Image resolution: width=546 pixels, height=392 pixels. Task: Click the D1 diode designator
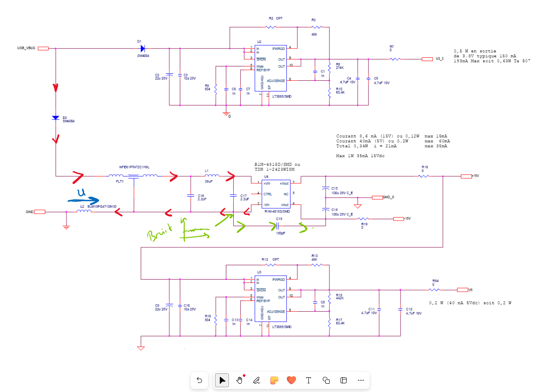[x=139, y=41]
